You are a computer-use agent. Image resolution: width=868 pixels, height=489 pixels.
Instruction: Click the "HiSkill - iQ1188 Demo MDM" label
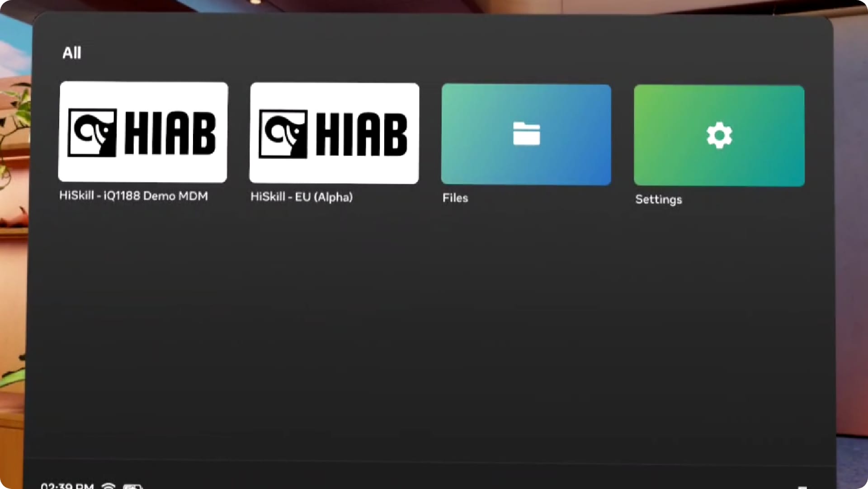[x=134, y=196]
